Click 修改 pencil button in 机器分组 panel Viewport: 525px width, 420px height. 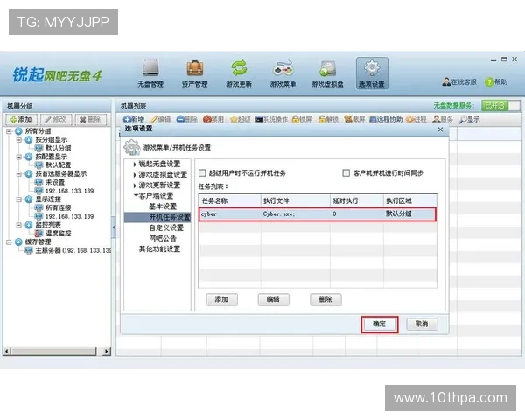(56, 119)
